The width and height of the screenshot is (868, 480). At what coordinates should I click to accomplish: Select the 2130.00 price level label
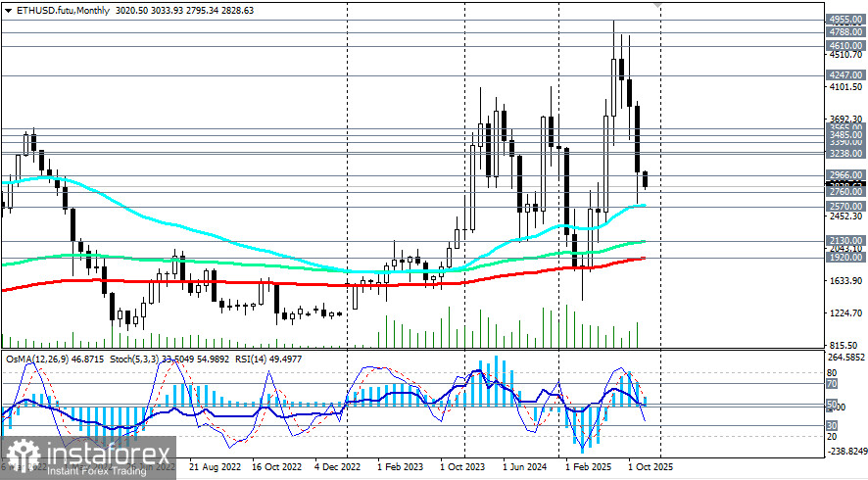[x=845, y=240]
